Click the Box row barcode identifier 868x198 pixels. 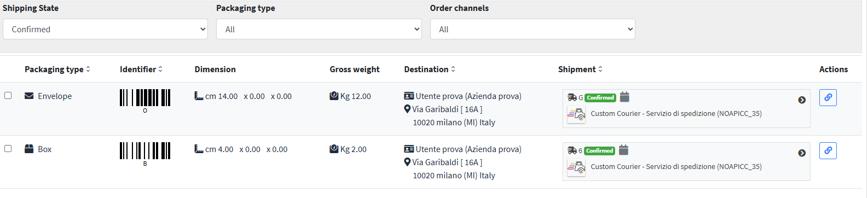point(145,154)
